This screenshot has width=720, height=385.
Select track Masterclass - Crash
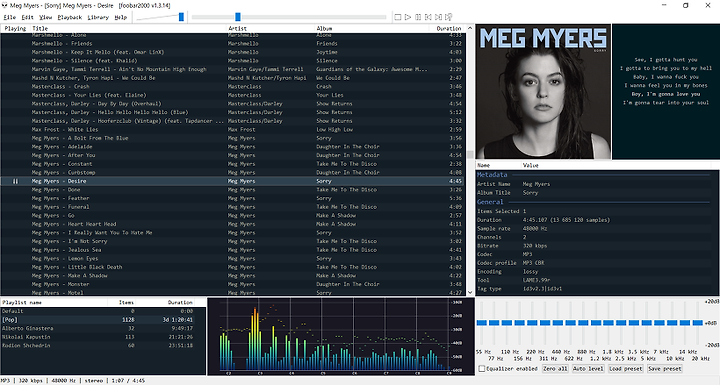click(232, 86)
